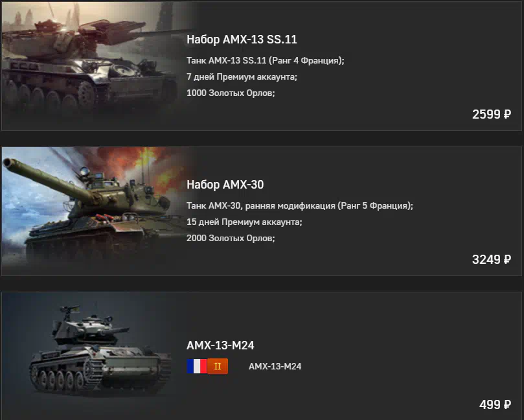Click the 1000 Золотых Орлов line
This screenshot has width=524, height=420.
231,93
